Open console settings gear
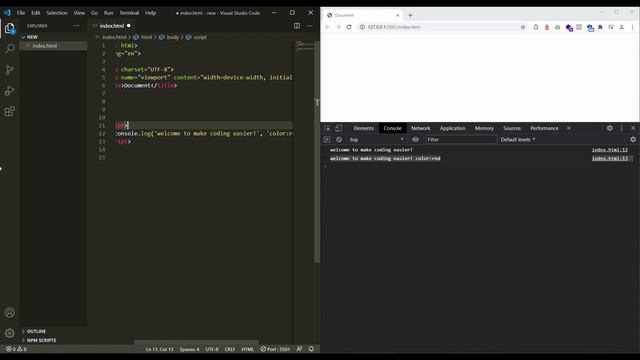 point(633,140)
